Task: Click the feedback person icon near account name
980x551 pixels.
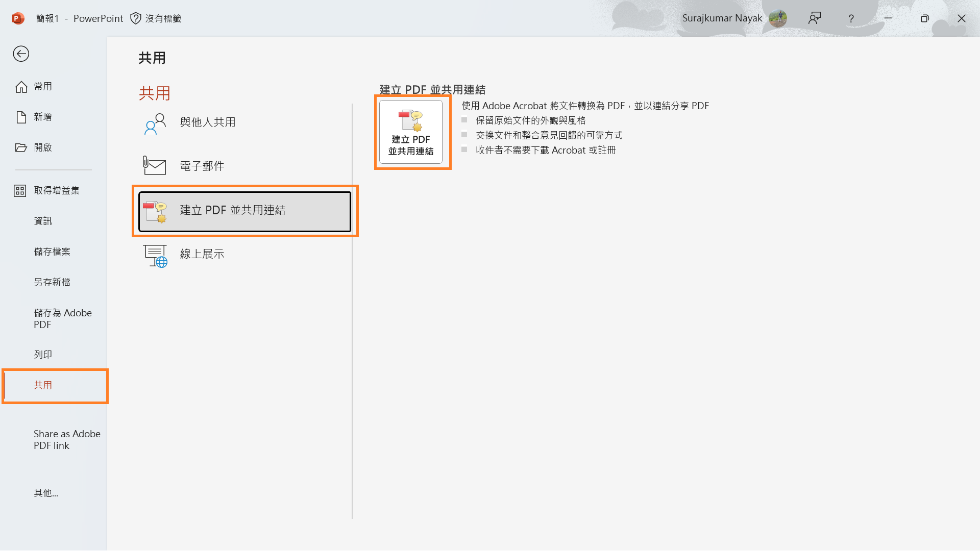Action: tap(814, 18)
